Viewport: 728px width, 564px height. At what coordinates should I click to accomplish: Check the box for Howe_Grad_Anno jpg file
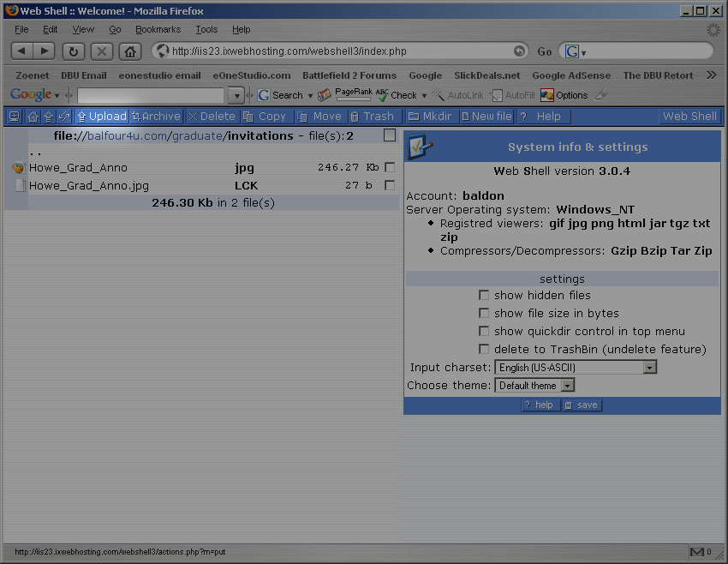coord(390,168)
